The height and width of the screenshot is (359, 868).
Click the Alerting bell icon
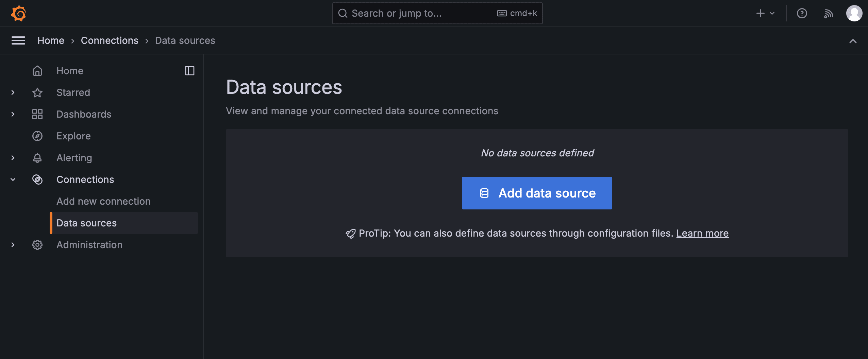(x=37, y=158)
